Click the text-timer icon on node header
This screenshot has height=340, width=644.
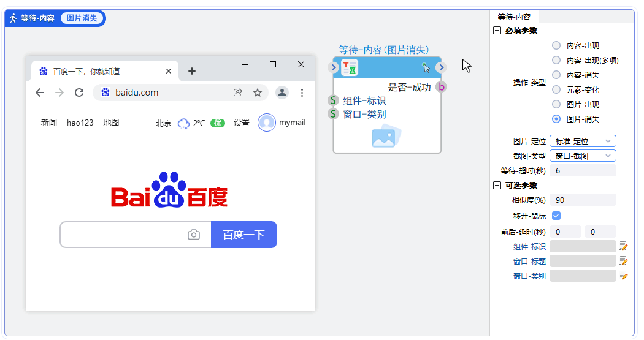coord(350,67)
